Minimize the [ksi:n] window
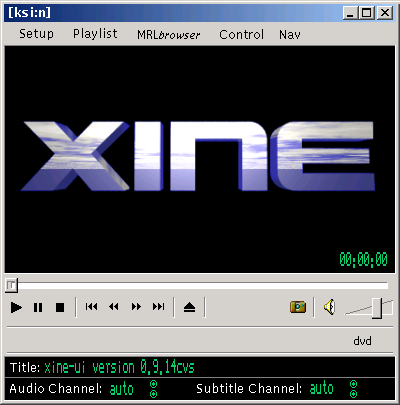The height and width of the screenshot is (405, 400). (350, 13)
